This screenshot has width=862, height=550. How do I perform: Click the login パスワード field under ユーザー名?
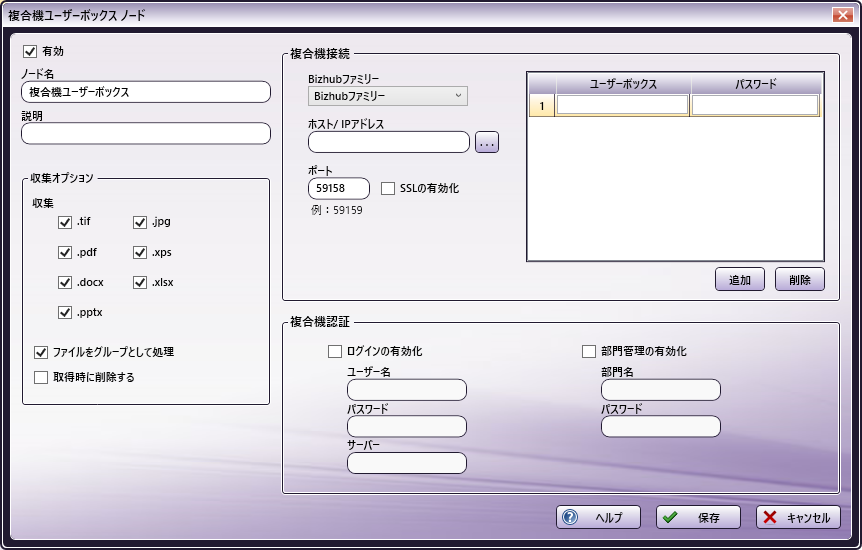pos(407,426)
